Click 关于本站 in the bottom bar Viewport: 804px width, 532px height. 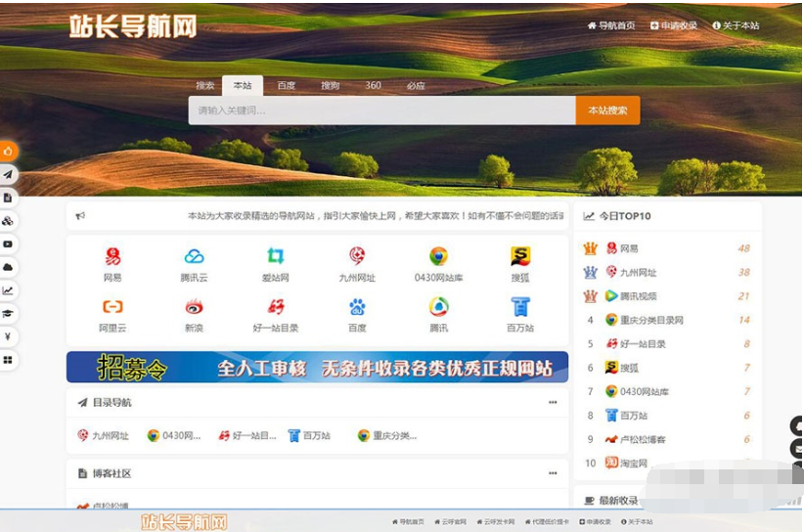coord(637,522)
